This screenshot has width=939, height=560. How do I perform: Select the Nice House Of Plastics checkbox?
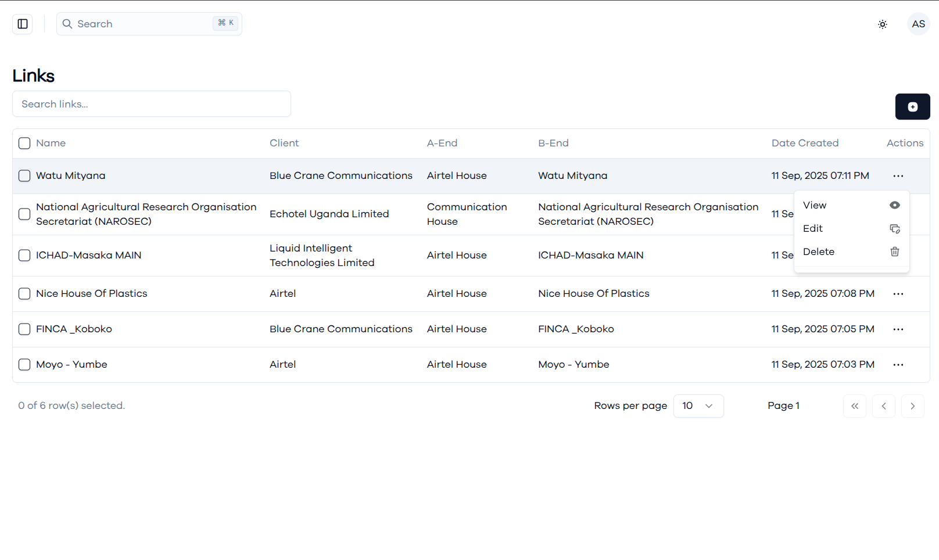(x=24, y=294)
